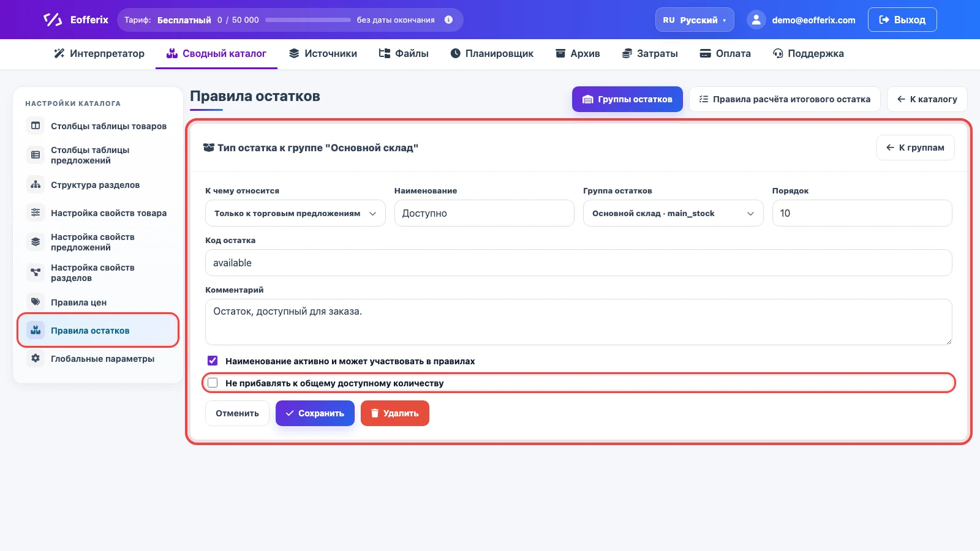Click the product table columns icon
This screenshot has width=980, height=551.
36,126
